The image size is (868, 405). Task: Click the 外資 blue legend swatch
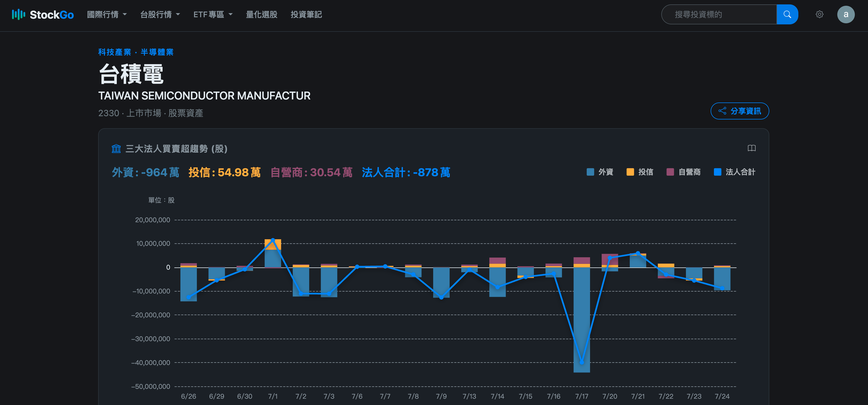[x=590, y=172]
